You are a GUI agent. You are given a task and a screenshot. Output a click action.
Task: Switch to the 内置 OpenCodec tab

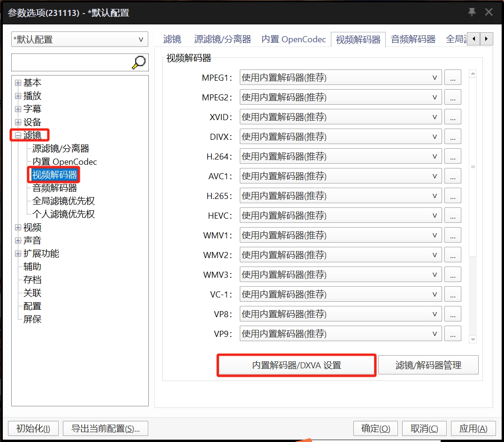[x=293, y=39]
